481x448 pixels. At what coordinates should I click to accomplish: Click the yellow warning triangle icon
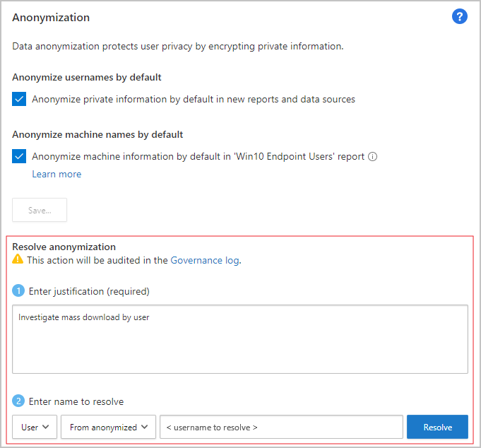[18, 260]
